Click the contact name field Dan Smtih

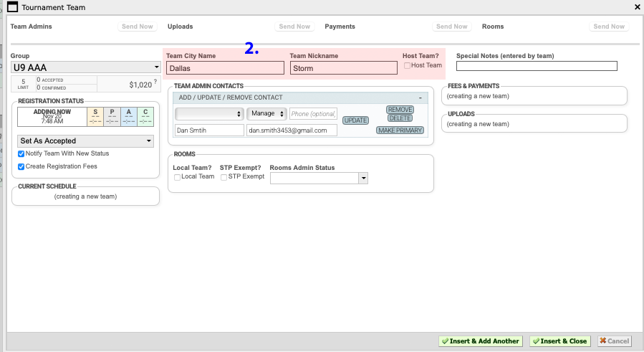coord(209,130)
